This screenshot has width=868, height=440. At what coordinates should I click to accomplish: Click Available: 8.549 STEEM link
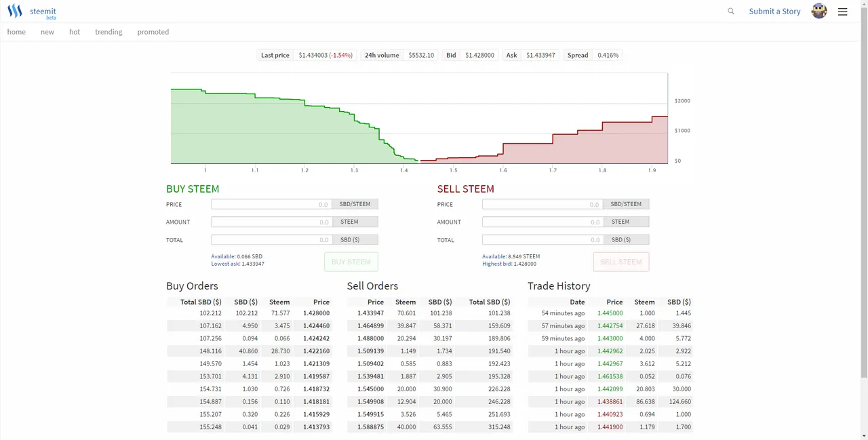[x=511, y=257]
